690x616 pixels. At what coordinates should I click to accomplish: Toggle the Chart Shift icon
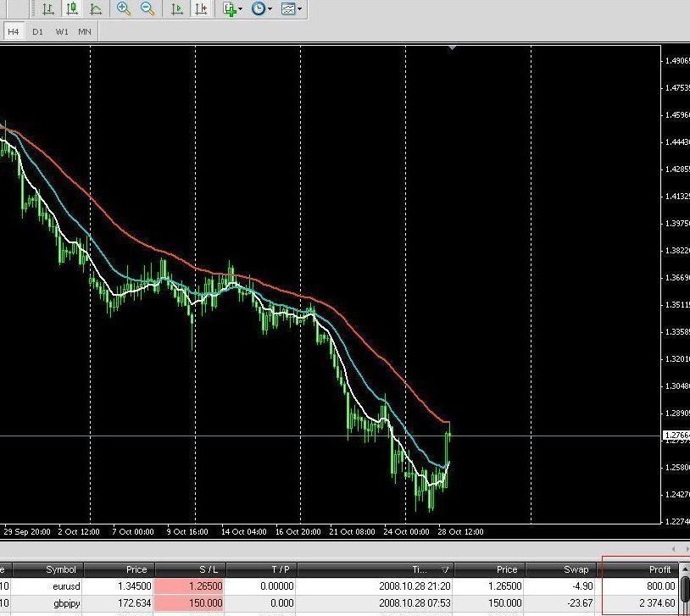[201, 9]
